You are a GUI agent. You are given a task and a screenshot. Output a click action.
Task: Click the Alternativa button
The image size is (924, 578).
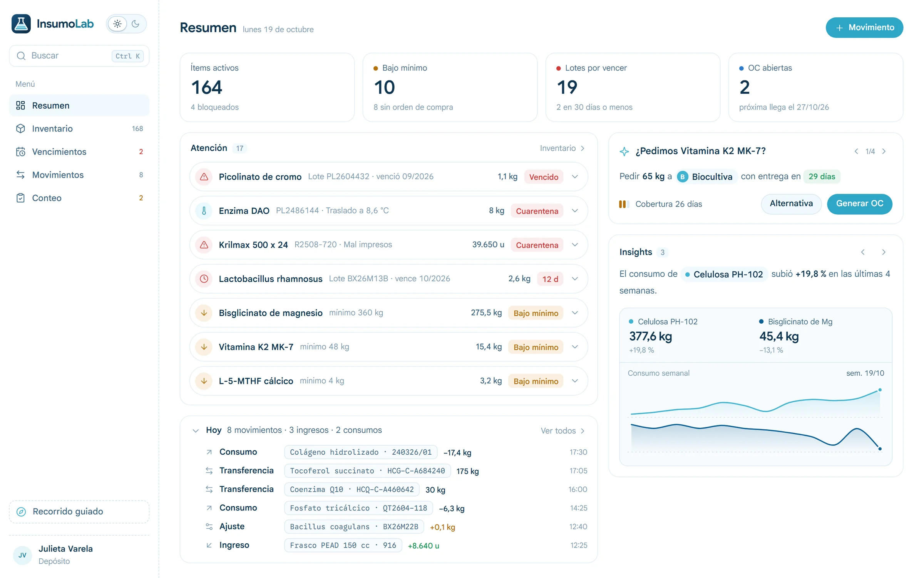791,204
